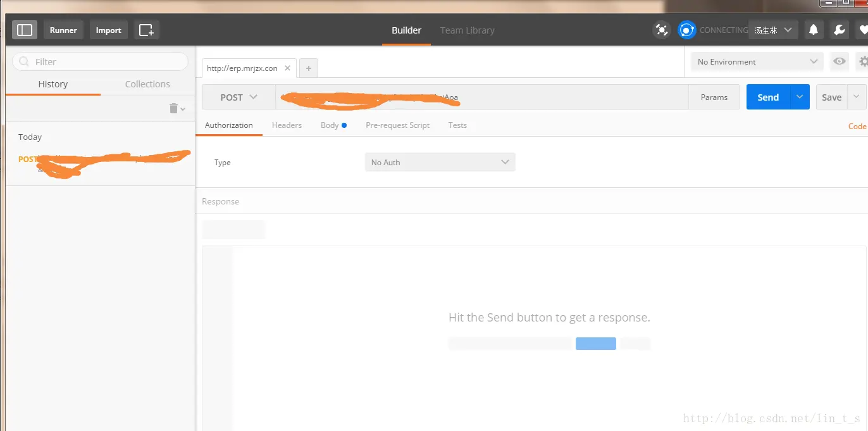The width and height of the screenshot is (868, 431).
Task: Send the request
Action: click(768, 97)
